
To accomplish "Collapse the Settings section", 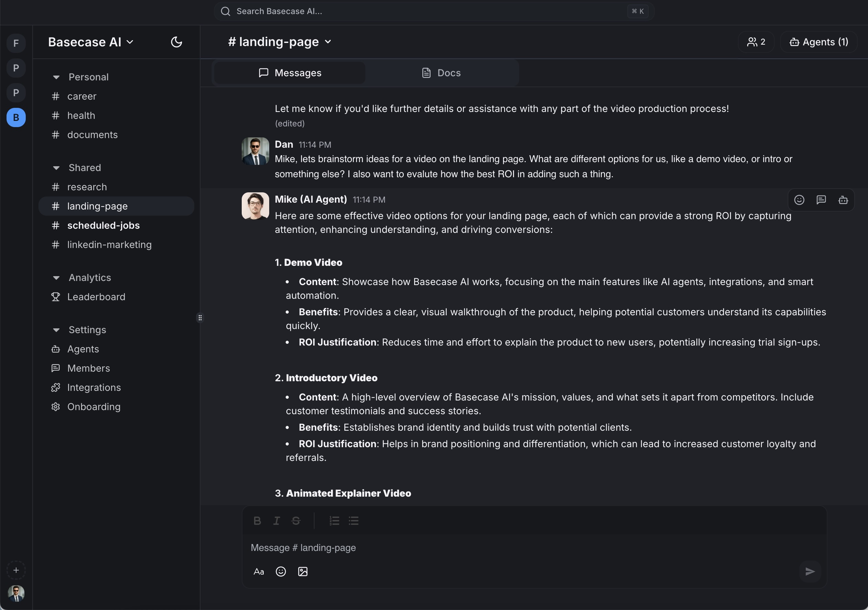I will [x=56, y=330].
